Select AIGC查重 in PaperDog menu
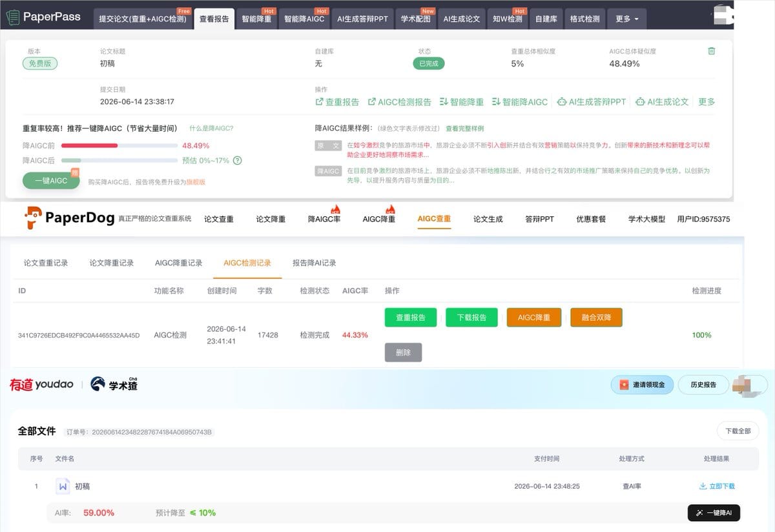 (434, 219)
